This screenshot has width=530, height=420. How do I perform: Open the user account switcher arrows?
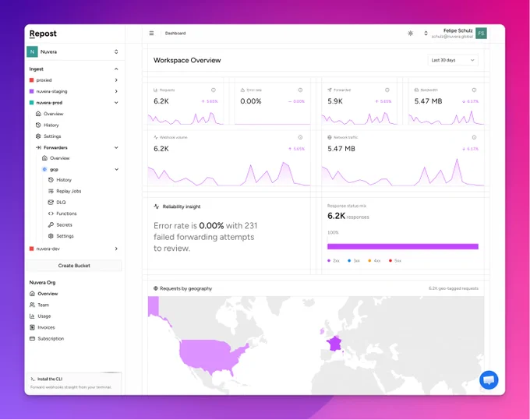point(426,33)
